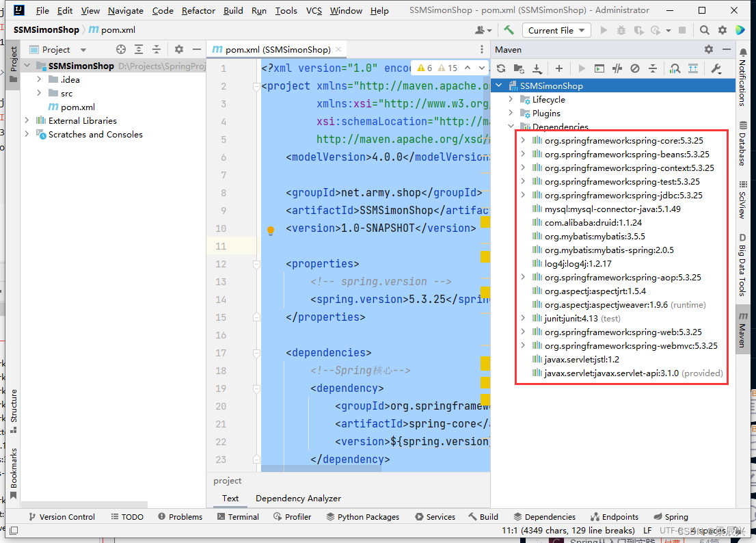Expand the src folder
756x543 pixels.
pos(39,93)
